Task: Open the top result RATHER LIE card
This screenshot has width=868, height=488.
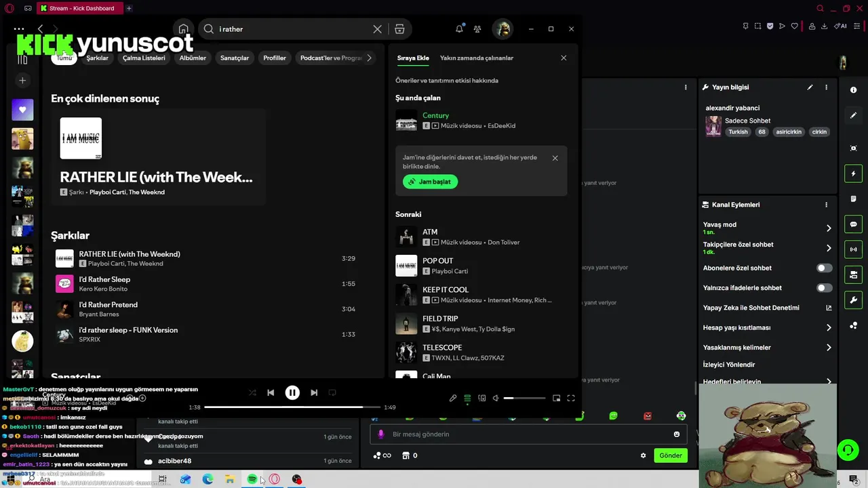Action: pos(157,157)
